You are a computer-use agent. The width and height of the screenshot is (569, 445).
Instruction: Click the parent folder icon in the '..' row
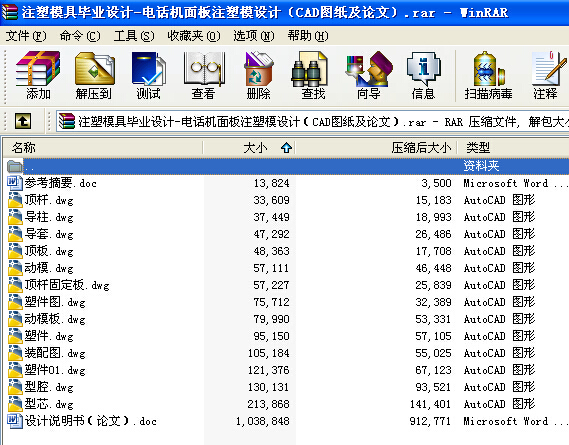tap(15, 166)
